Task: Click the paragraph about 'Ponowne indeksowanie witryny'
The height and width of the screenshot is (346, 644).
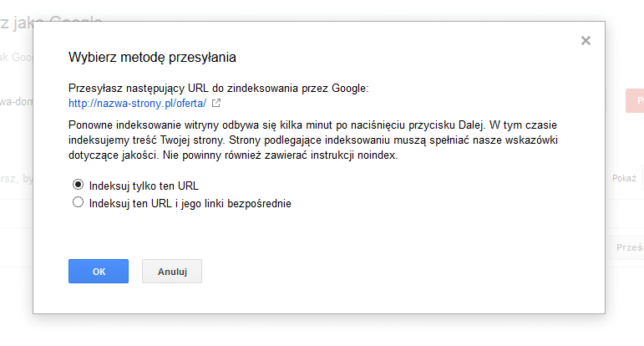Action: pos(313,140)
